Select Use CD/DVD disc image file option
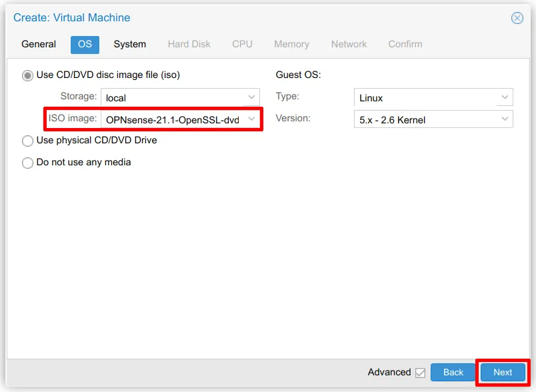 pyautogui.click(x=28, y=75)
